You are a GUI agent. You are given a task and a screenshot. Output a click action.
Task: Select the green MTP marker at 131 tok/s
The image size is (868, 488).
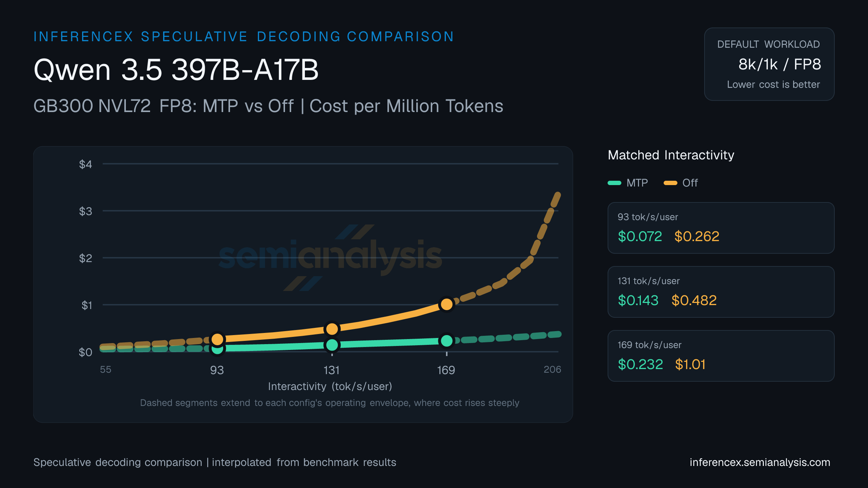pos(332,345)
